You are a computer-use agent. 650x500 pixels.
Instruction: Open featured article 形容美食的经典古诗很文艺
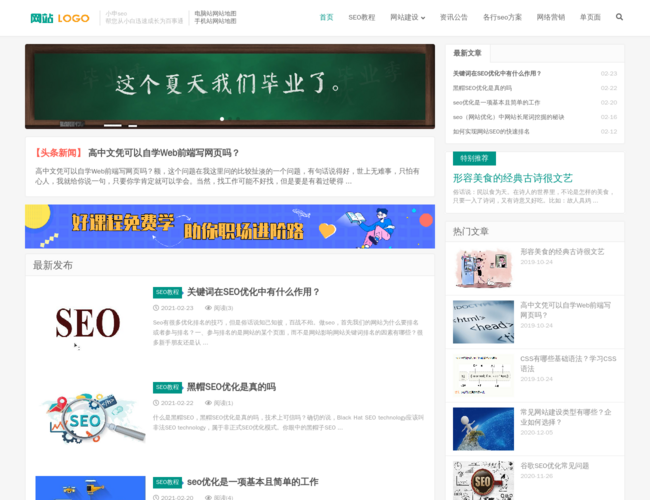click(x=512, y=178)
